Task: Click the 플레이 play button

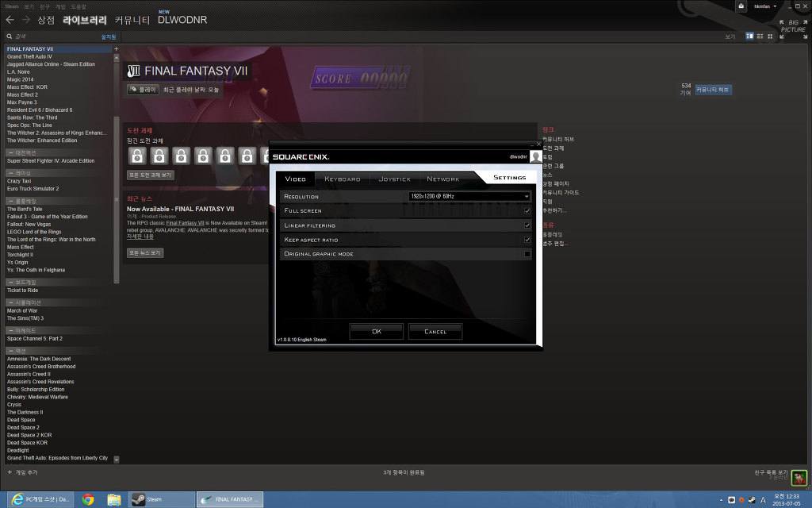Action: click(x=144, y=90)
